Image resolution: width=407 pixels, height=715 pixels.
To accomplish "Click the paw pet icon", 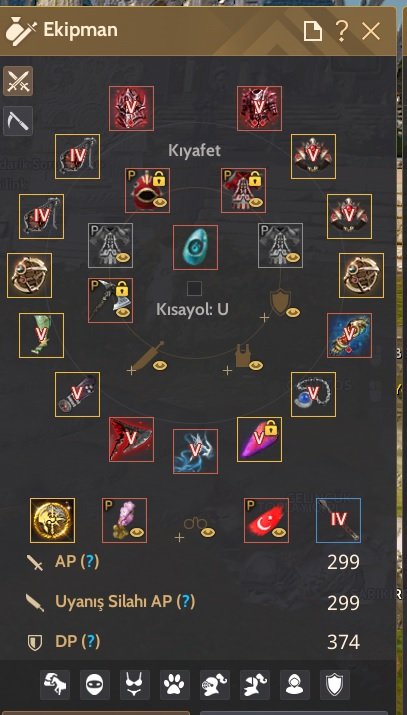I will (175, 685).
